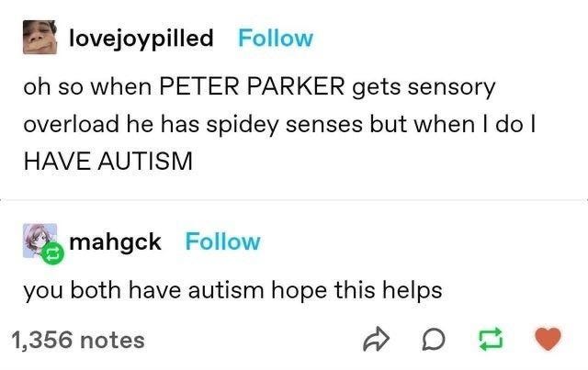Visit the mahgck username link
The image size is (588, 370).
pos(115,242)
